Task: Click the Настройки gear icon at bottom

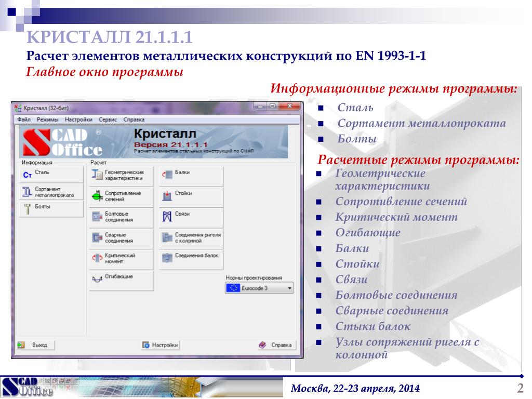Action: 145,345
